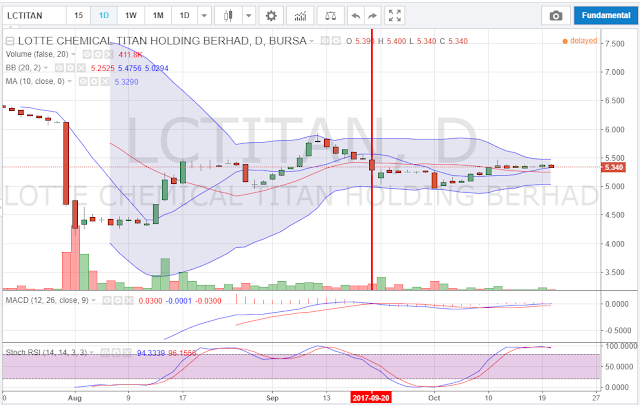This screenshot has height=405, width=640.
Task: Click the 5.3290 MA value
Action: (126, 82)
